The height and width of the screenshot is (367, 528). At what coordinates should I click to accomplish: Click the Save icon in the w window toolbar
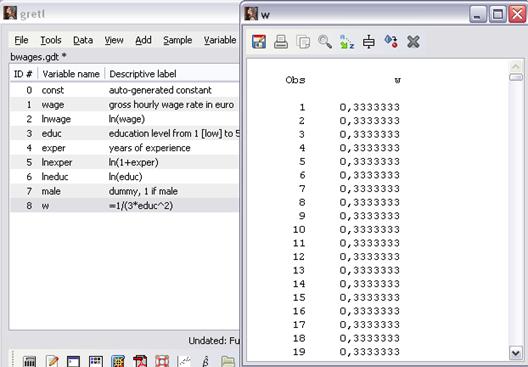point(259,42)
